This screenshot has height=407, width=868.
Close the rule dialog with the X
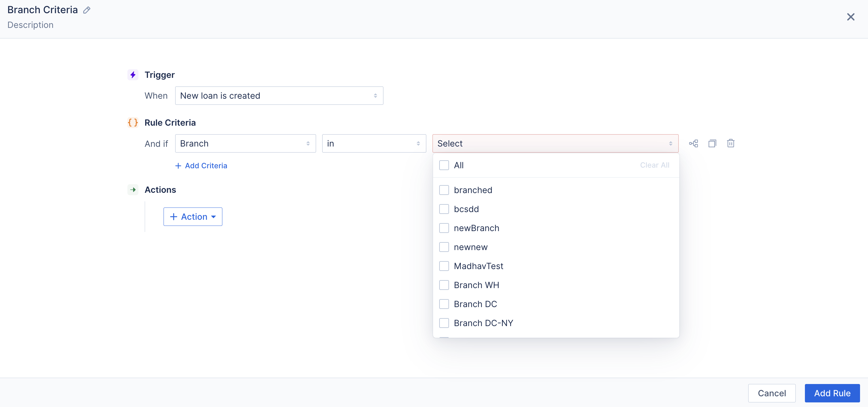(851, 17)
